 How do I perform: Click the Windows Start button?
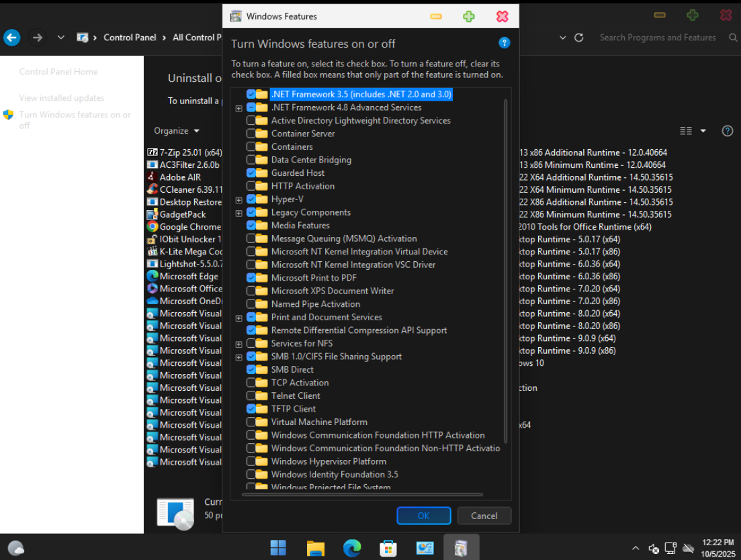277,548
